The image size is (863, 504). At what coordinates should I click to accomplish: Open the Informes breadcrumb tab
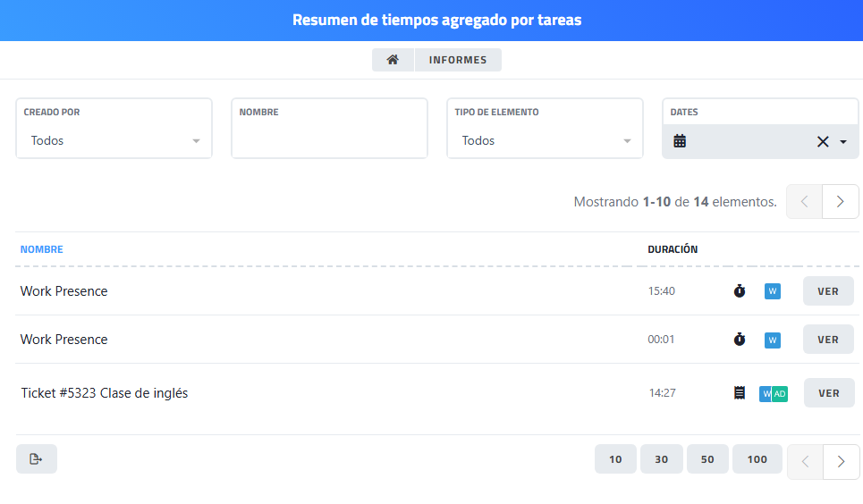(458, 60)
